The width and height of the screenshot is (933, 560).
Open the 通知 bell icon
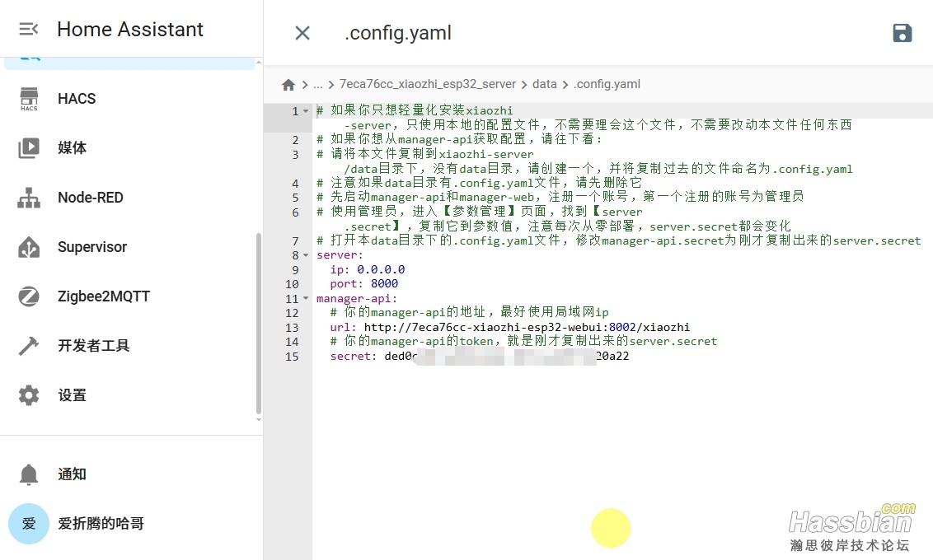[29, 474]
